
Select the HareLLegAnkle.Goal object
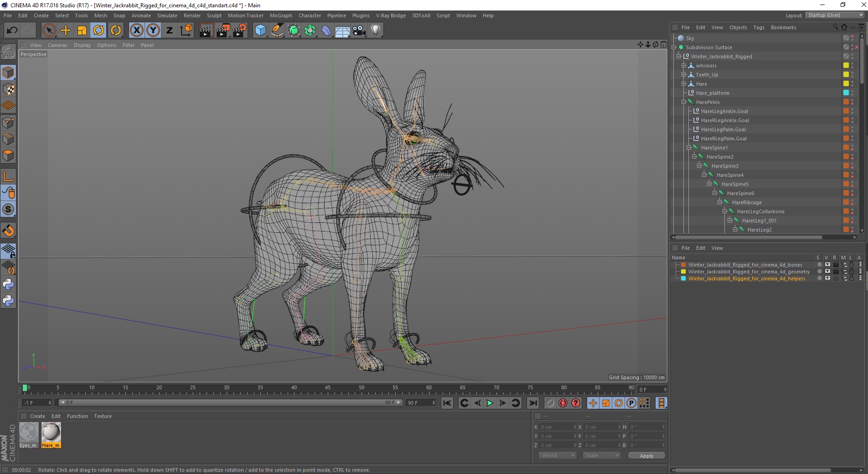[724, 111]
